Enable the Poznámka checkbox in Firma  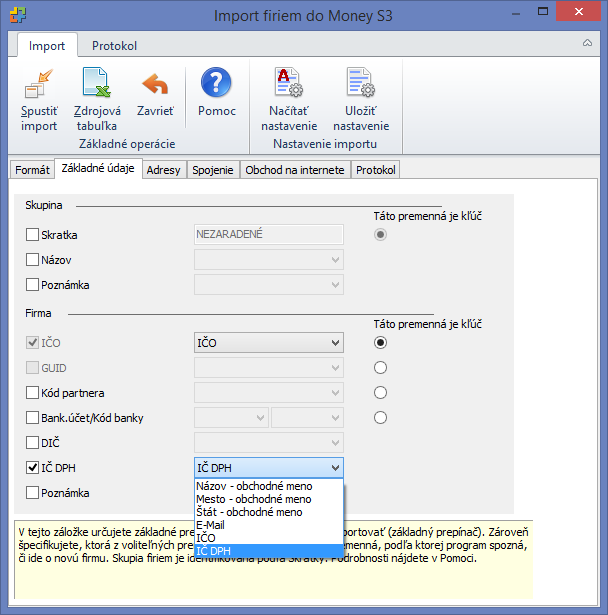[32, 493]
